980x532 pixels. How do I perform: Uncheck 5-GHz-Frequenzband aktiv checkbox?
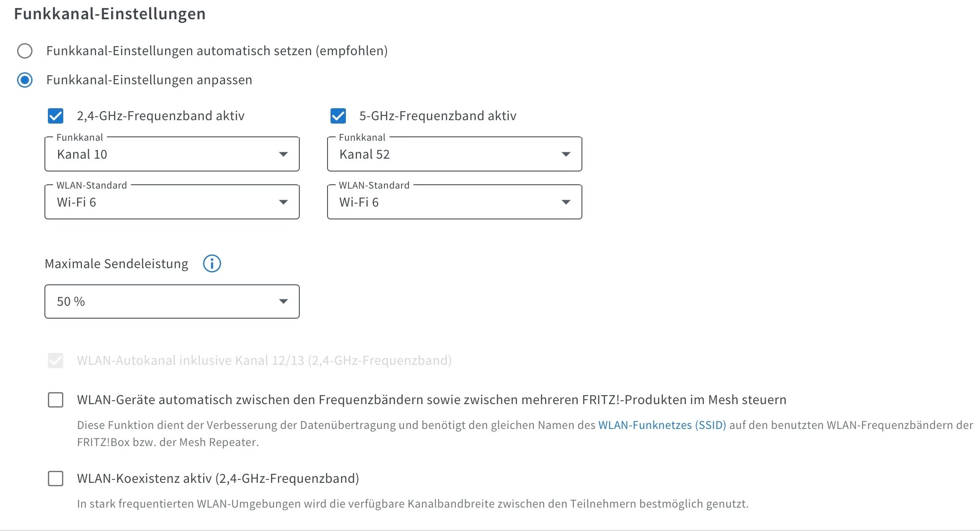pyautogui.click(x=338, y=116)
